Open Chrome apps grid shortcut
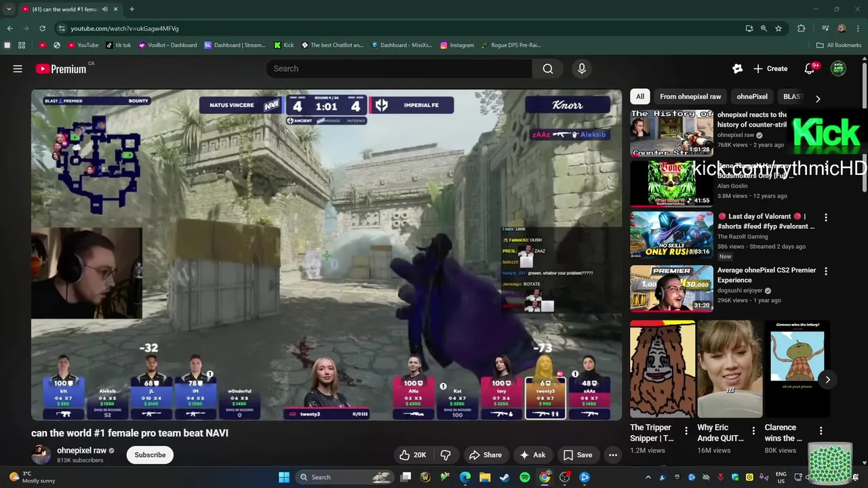Viewport: 868px width, 488px height. 22,45
